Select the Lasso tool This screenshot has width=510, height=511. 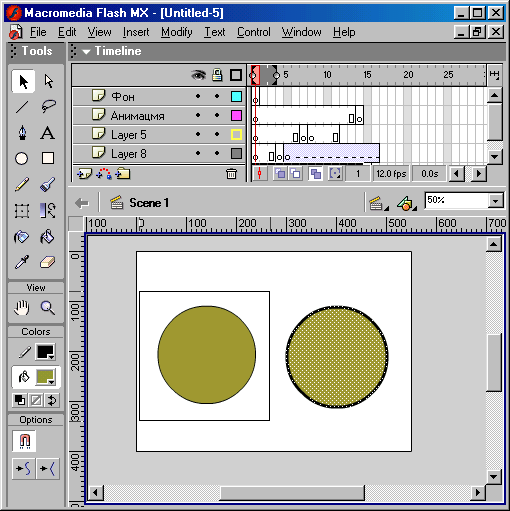pyautogui.click(x=48, y=107)
